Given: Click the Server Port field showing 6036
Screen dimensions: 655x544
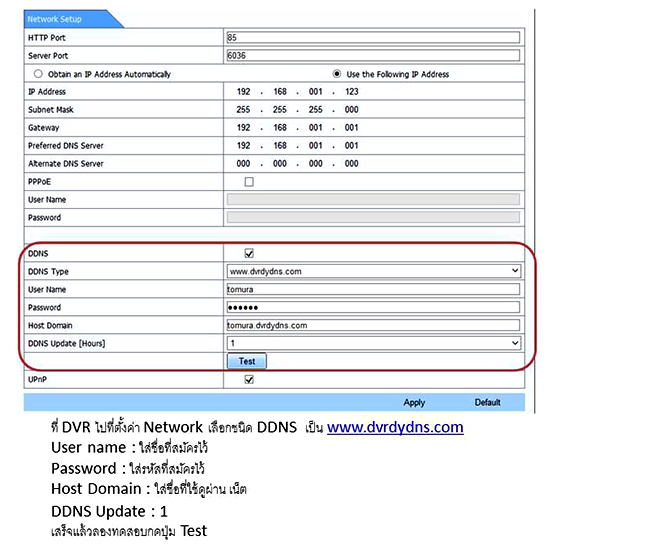Looking at the screenshot, I should 373,55.
